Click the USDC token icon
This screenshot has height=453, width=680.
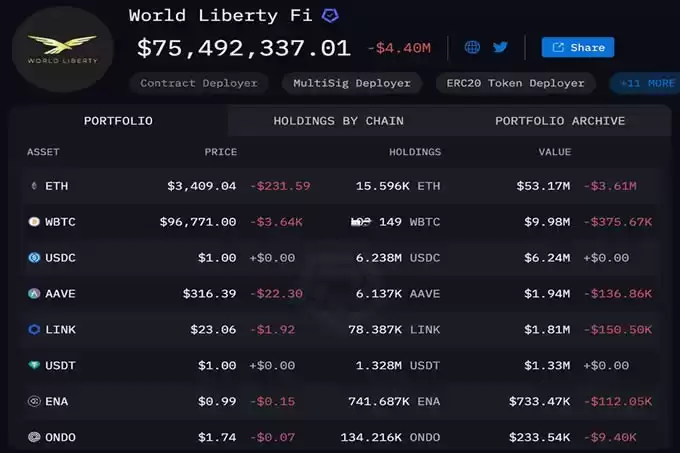point(34,258)
